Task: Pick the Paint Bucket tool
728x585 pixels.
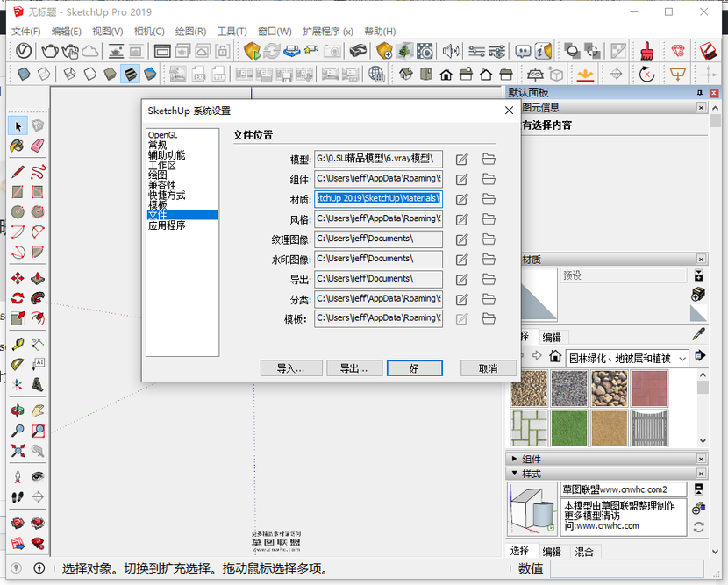Action: pyautogui.click(x=18, y=146)
